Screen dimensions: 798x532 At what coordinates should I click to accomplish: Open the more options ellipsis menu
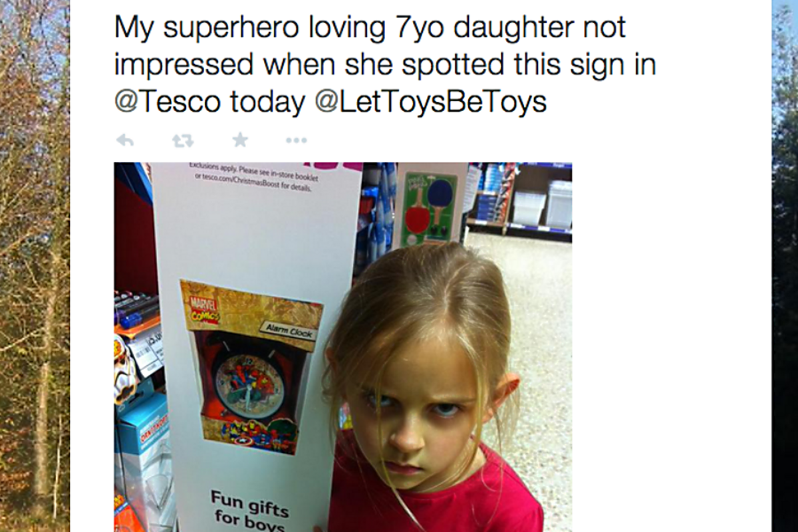pyautogui.click(x=296, y=140)
